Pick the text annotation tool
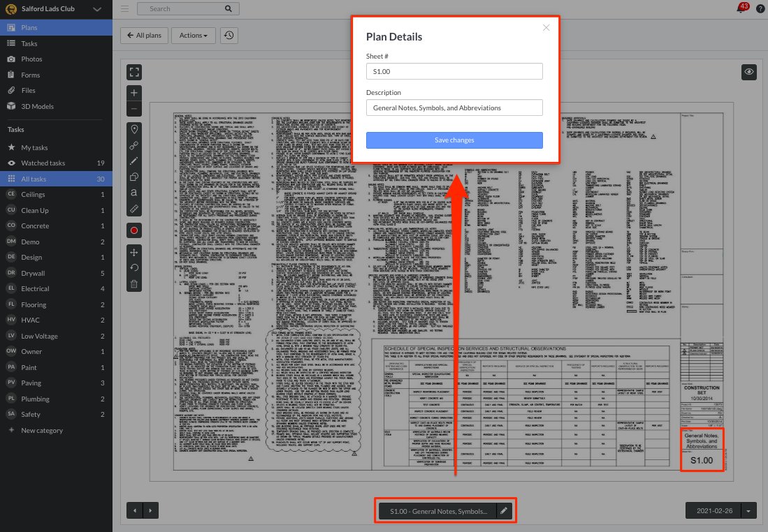 tap(134, 193)
